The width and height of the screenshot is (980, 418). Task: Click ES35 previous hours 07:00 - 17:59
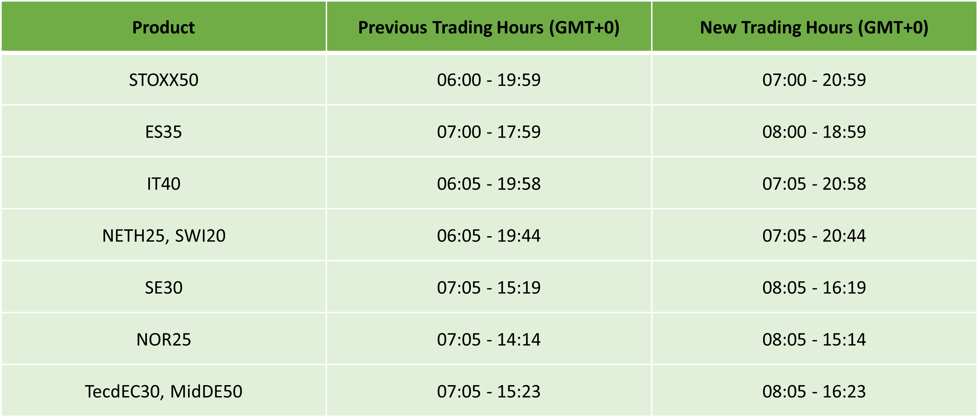(x=489, y=132)
